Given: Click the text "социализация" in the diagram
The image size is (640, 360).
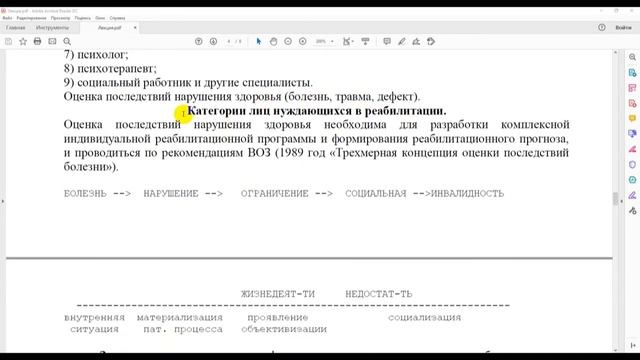Looking at the screenshot, I should coord(424,318).
